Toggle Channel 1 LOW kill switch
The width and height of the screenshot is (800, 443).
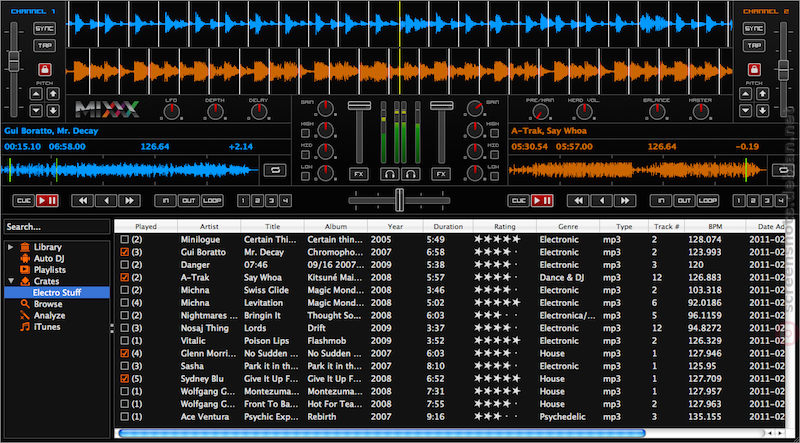305,176
